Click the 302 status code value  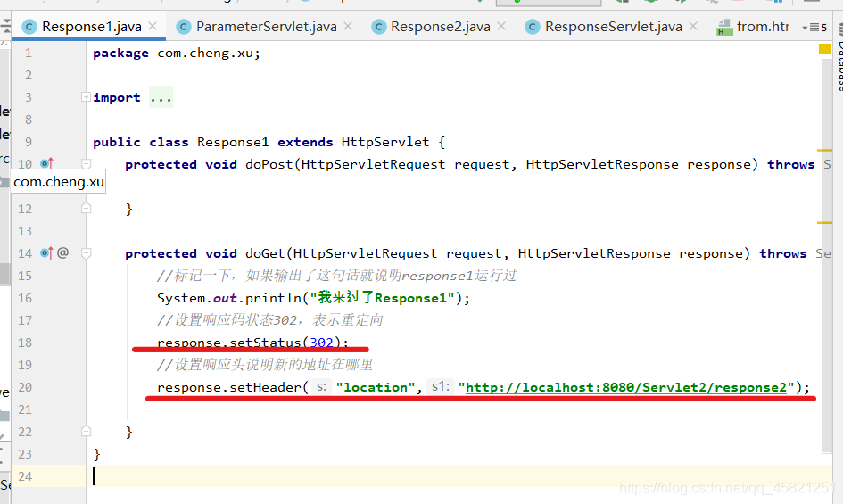click(321, 343)
